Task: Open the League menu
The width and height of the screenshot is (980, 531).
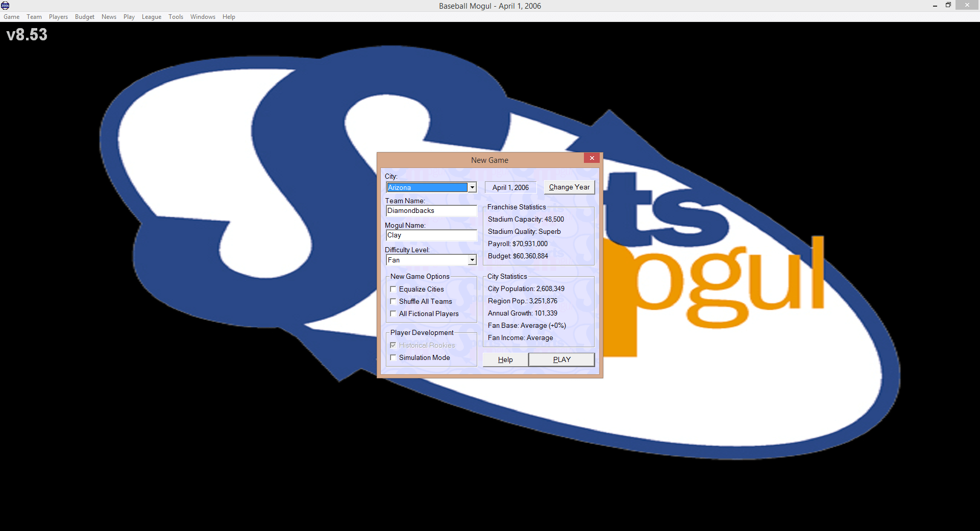Action: click(152, 17)
